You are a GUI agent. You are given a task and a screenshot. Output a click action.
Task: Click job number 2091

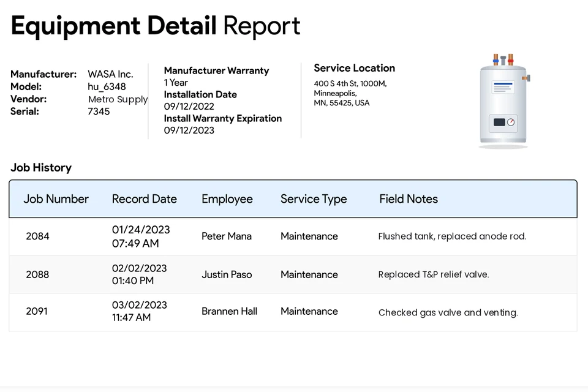[x=37, y=311]
